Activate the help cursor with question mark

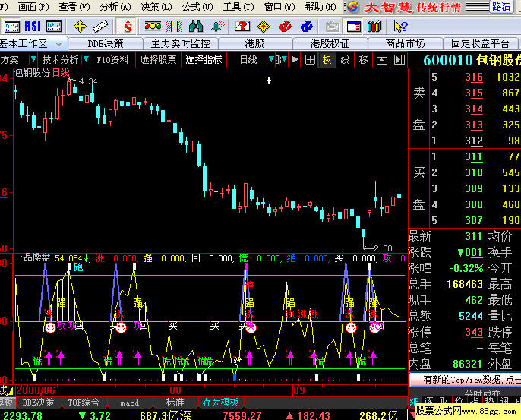coord(400,27)
